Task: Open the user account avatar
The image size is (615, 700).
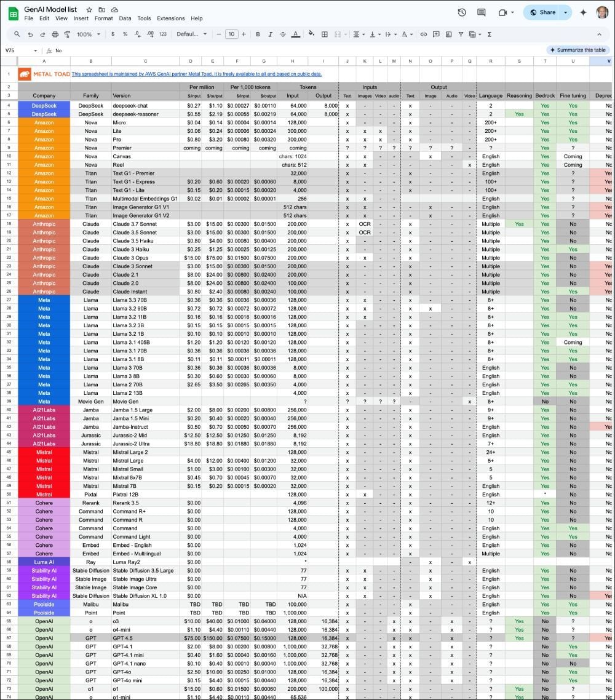Action: [x=603, y=12]
